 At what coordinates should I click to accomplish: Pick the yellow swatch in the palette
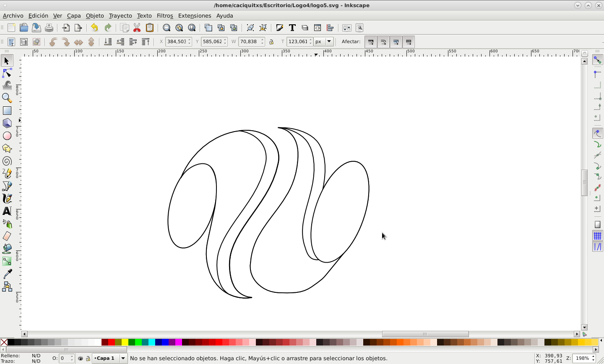point(125,342)
